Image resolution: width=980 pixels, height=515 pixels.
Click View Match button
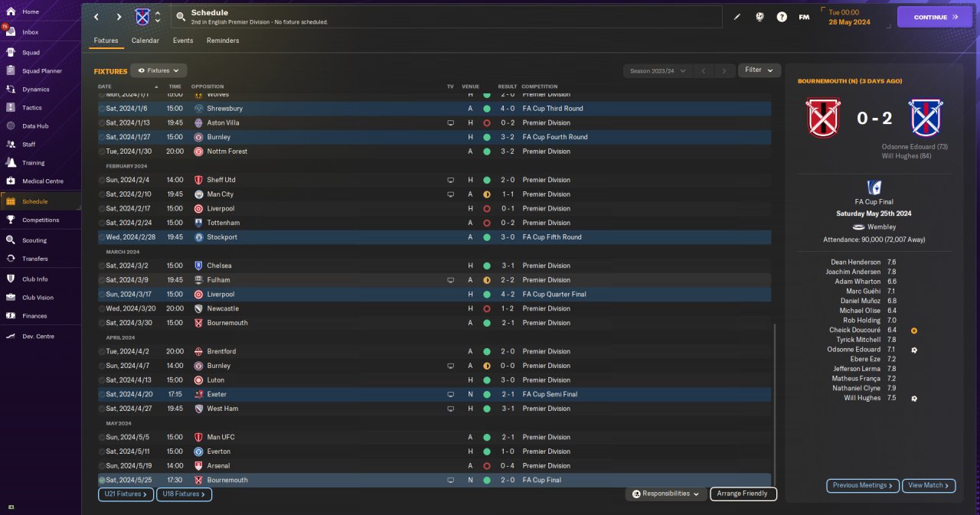pos(929,485)
